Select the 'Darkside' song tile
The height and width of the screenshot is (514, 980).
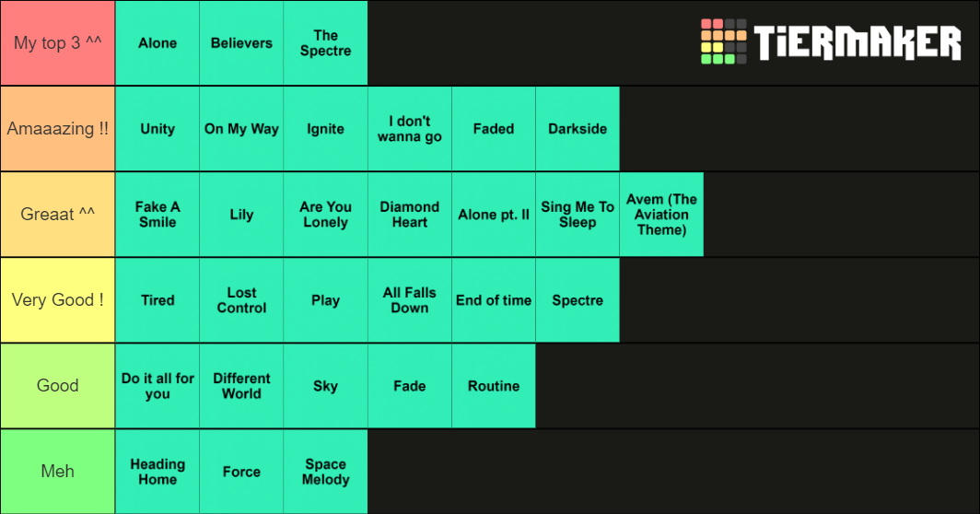[577, 129]
